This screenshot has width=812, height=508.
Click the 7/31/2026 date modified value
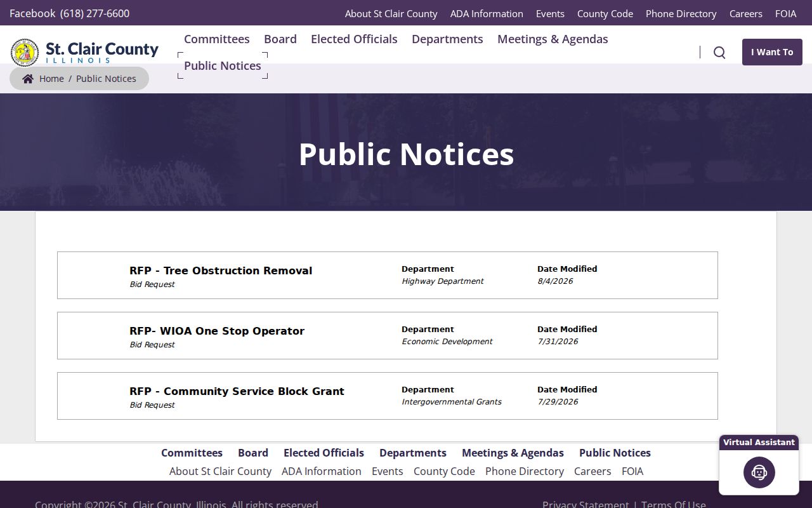coord(558,342)
